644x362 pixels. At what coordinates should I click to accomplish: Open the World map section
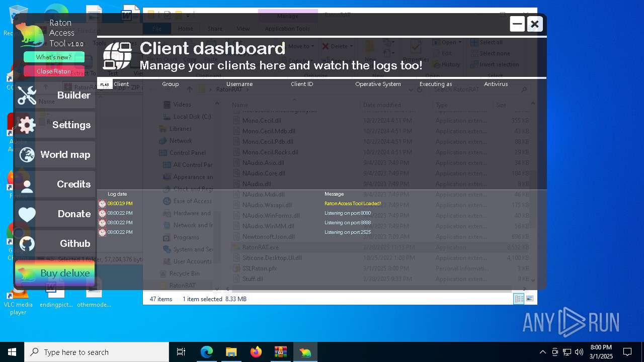55,155
